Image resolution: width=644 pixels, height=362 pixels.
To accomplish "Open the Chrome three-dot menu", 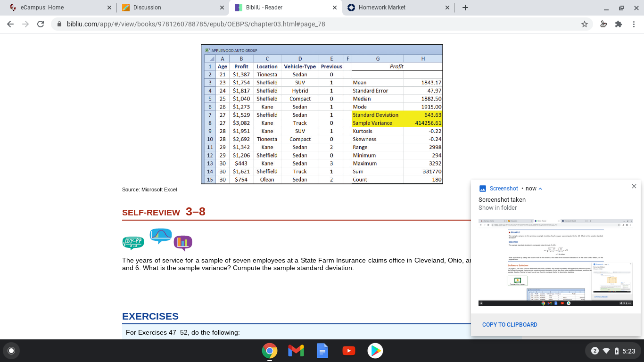I will coord(634,24).
